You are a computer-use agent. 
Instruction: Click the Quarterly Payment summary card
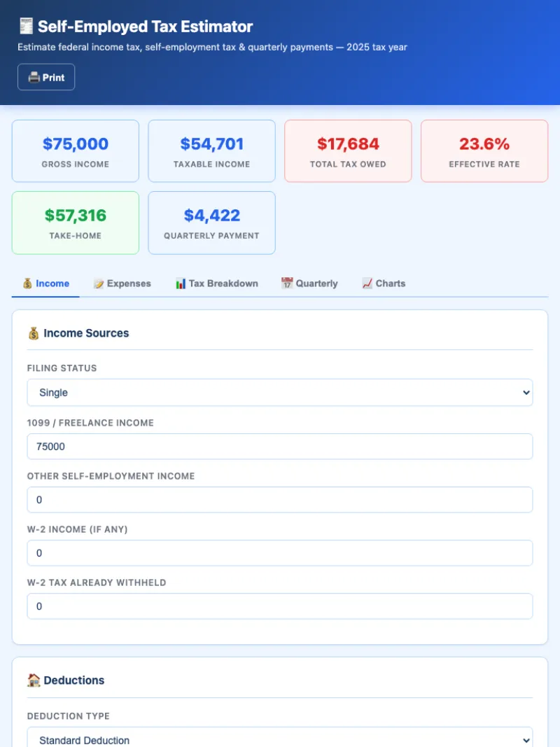(211, 223)
